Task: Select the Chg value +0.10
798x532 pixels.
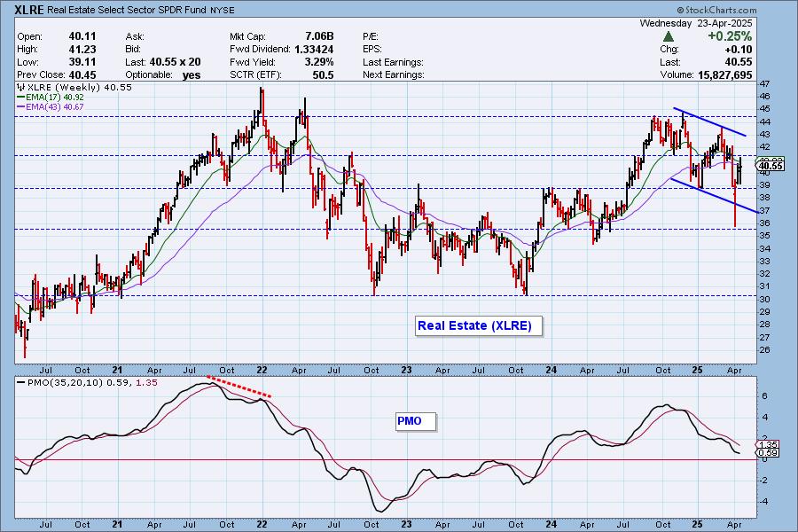Action: pyautogui.click(x=739, y=50)
